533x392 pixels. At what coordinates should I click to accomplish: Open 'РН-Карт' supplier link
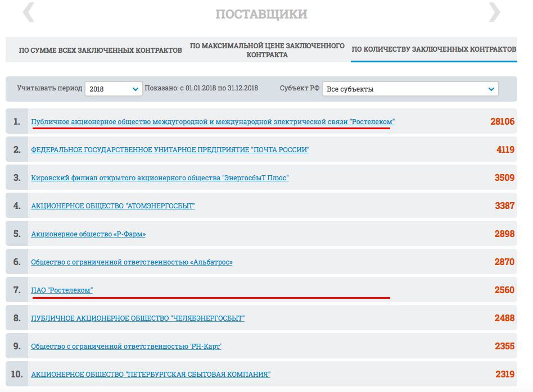click(126, 347)
